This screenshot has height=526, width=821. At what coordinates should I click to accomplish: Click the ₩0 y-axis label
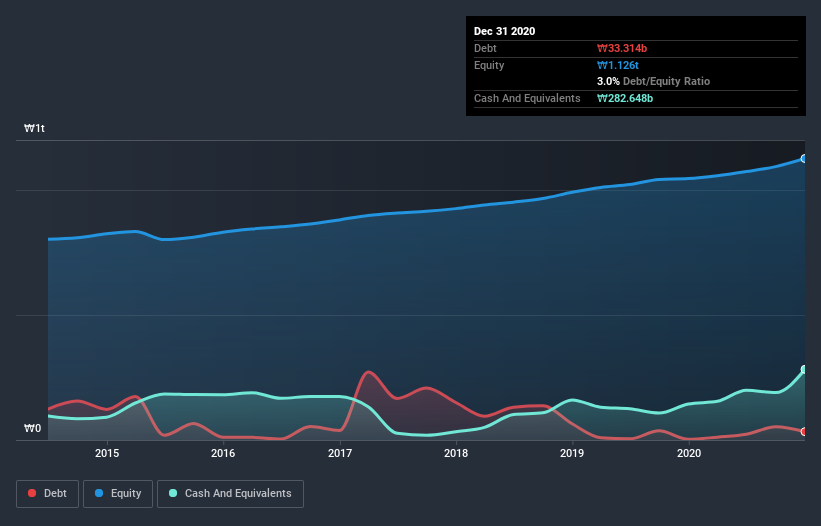pyautogui.click(x=32, y=428)
